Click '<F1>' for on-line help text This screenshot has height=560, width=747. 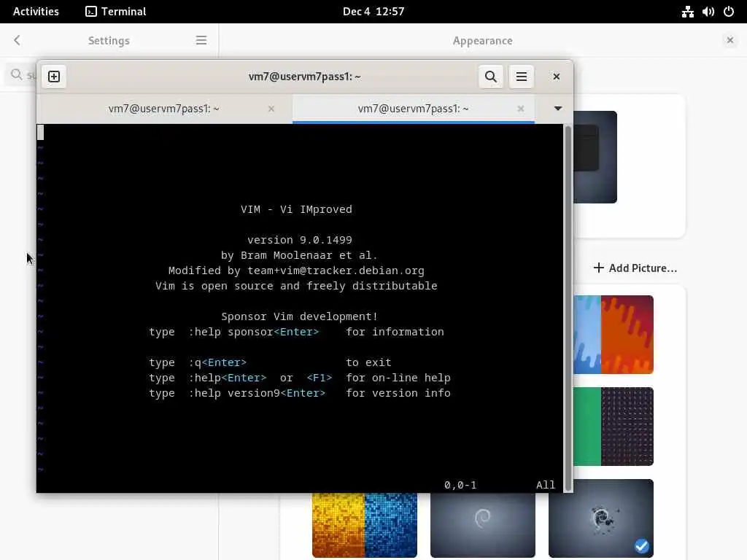pos(320,378)
